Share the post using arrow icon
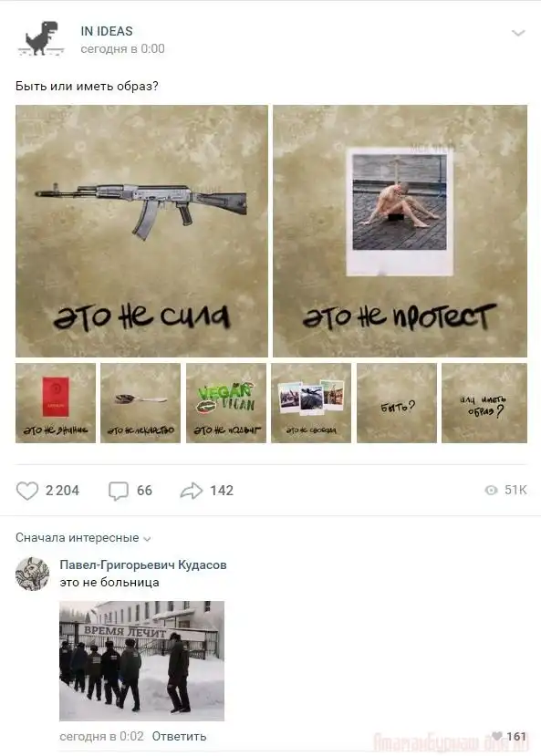This screenshot has height=756, width=541. (x=192, y=491)
